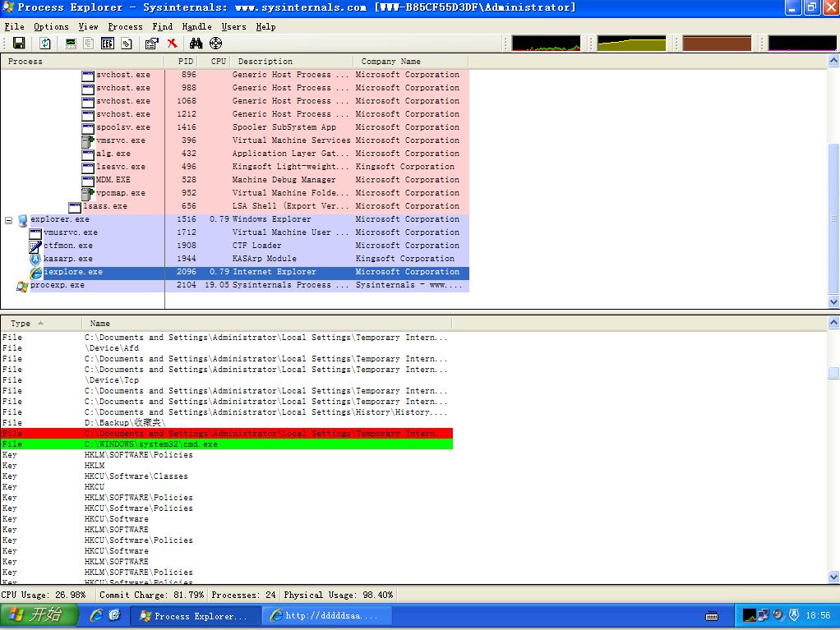Open the View menu
Image resolution: width=840 pixels, height=630 pixels.
click(89, 26)
